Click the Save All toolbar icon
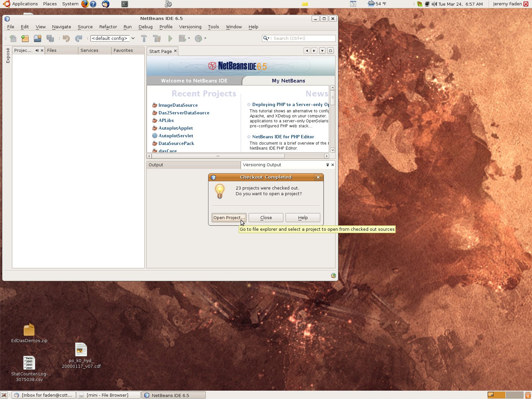 [50, 38]
